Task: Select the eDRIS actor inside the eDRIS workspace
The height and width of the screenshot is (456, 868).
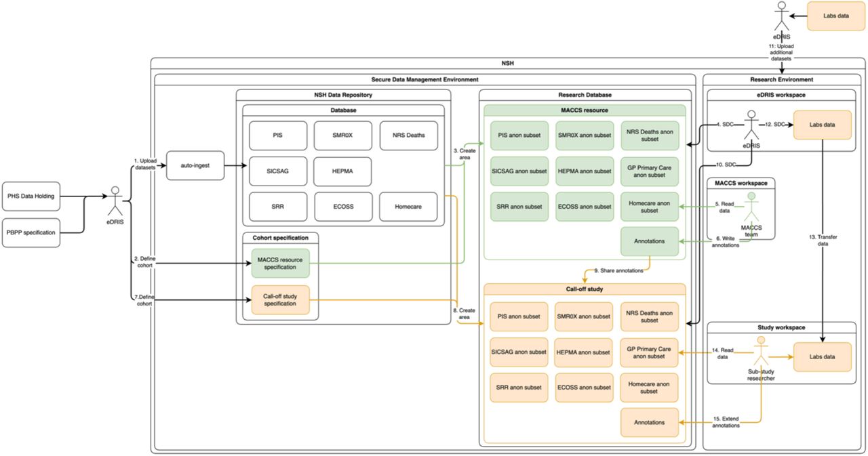Action: click(751, 126)
